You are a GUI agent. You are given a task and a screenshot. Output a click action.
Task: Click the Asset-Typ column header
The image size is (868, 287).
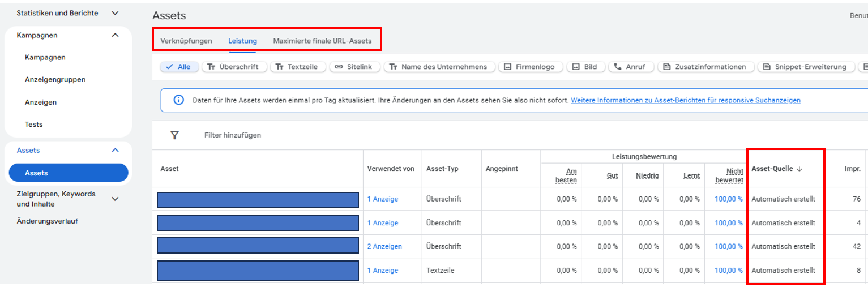point(442,169)
